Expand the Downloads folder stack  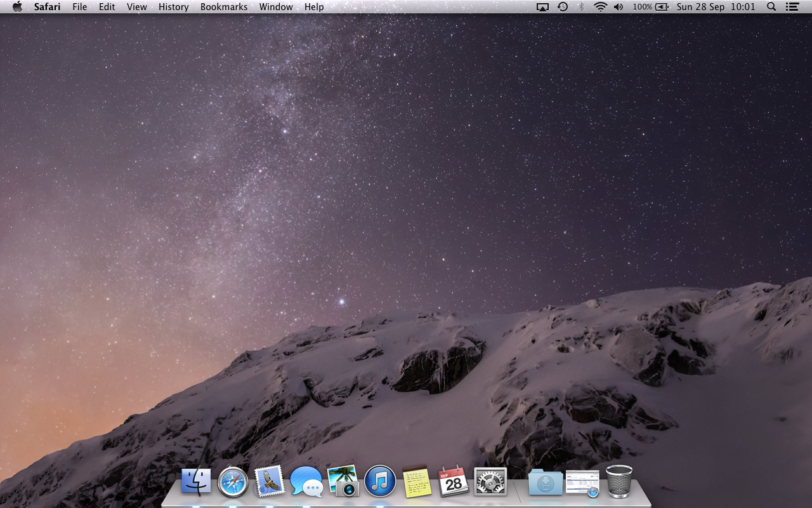546,482
